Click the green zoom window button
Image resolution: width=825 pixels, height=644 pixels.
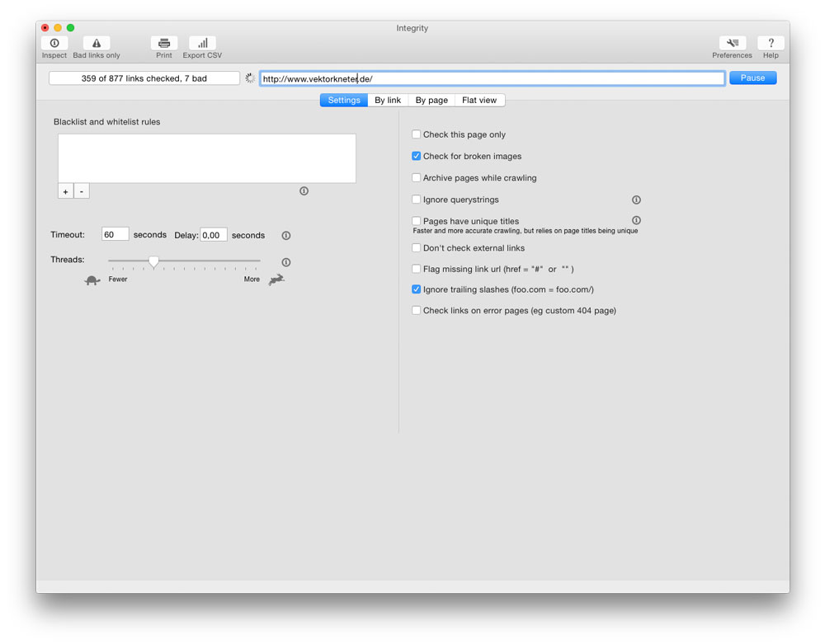click(x=70, y=28)
